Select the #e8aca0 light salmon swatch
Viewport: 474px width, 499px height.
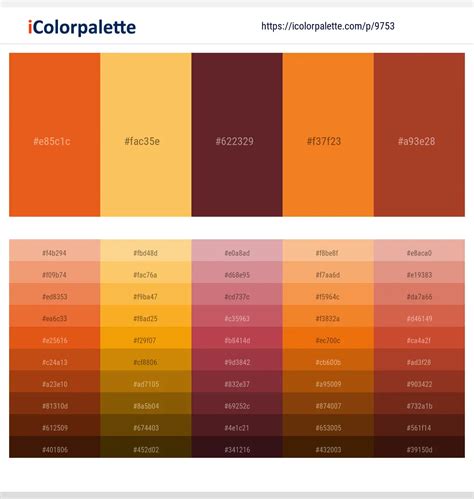[419, 250]
